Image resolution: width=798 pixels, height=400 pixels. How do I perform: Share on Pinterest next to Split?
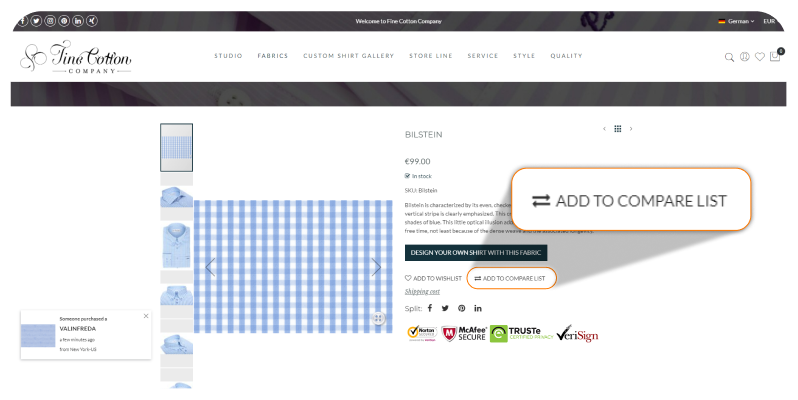pyautogui.click(x=462, y=308)
